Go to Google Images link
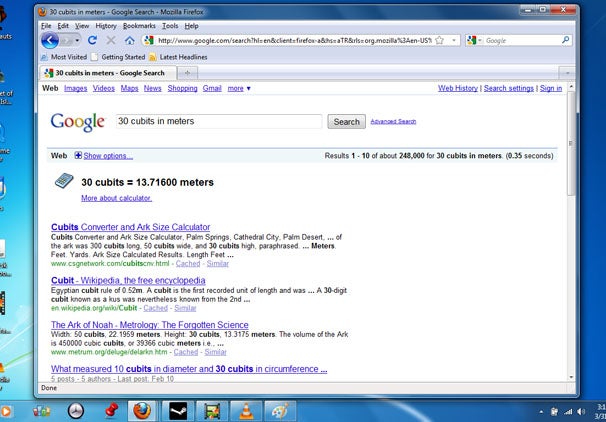 point(75,88)
